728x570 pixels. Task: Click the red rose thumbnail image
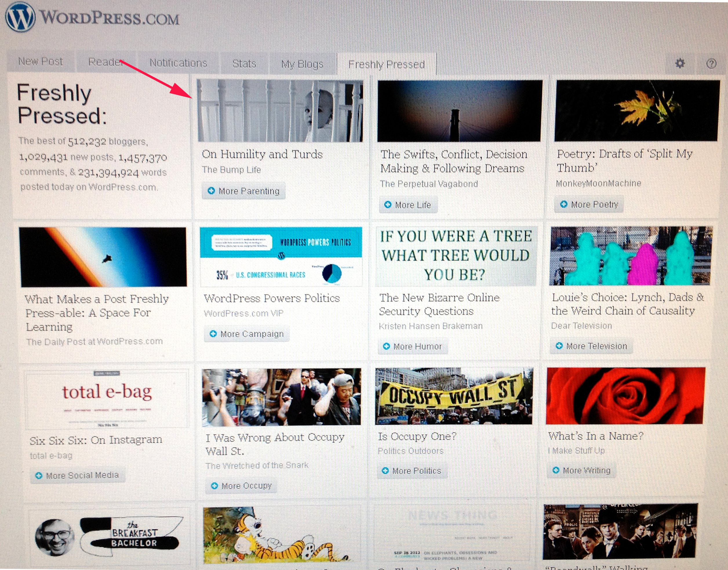pyautogui.click(x=625, y=395)
